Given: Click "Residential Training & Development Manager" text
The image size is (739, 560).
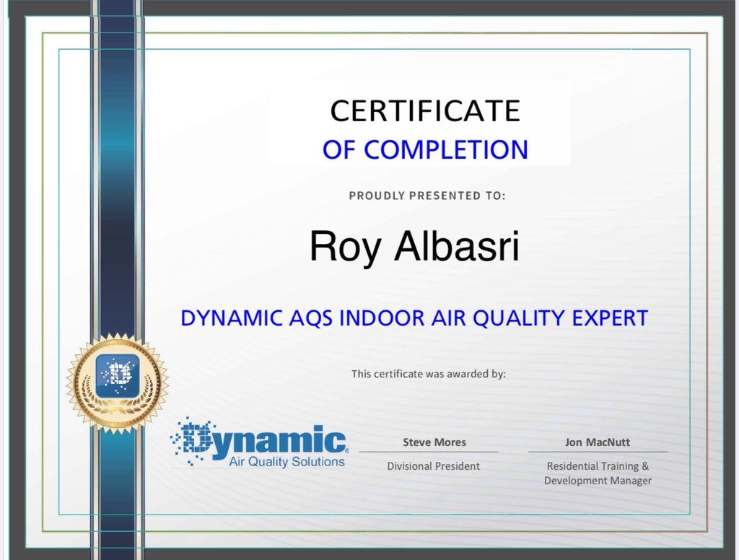Looking at the screenshot, I should click(598, 473).
